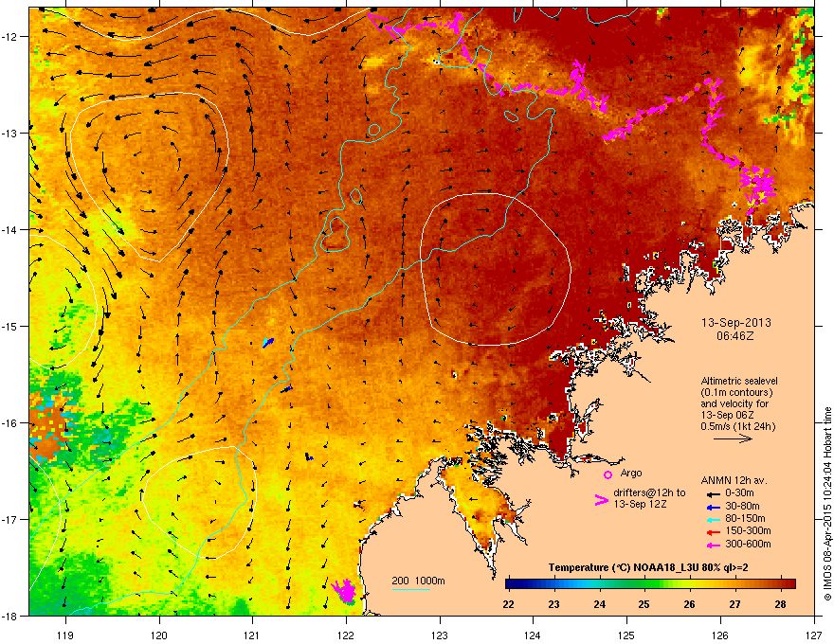Click the longitude axis label '126'
This screenshot has height=644, width=834.
click(x=720, y=635)
